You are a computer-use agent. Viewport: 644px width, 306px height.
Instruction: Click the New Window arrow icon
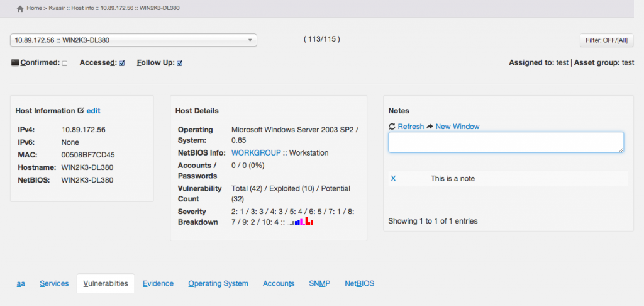(430, 127)
